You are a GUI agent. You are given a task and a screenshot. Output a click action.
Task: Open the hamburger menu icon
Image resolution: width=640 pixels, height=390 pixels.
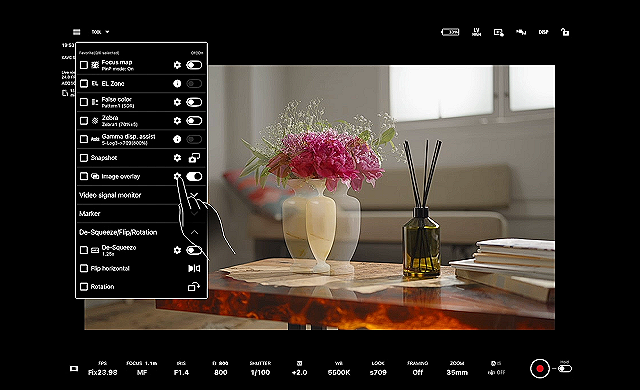click(76, 32)
